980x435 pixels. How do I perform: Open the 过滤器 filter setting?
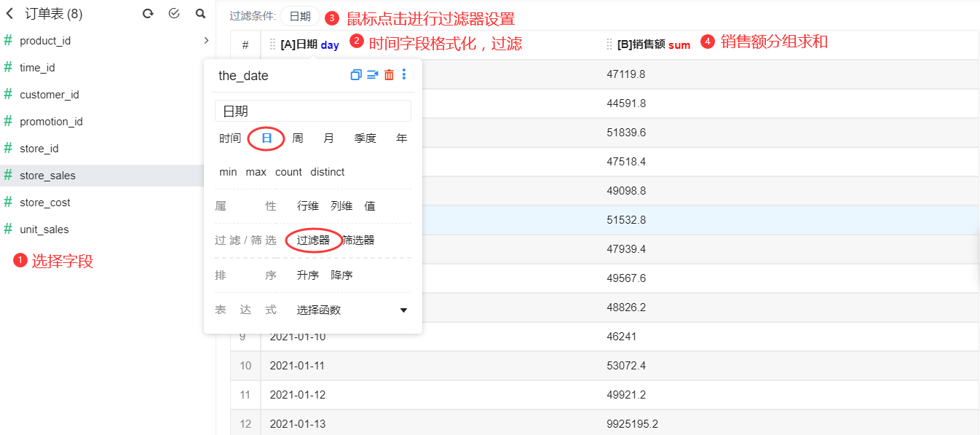313,240
